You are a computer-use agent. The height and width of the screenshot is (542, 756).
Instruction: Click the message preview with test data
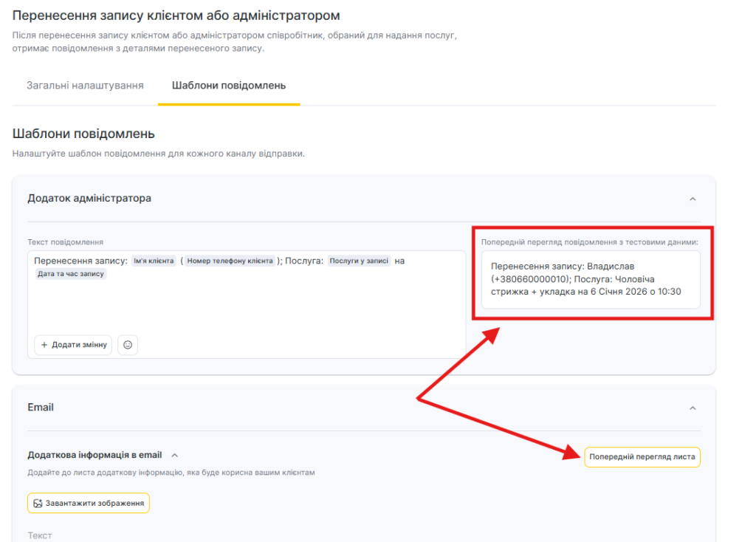591,279
